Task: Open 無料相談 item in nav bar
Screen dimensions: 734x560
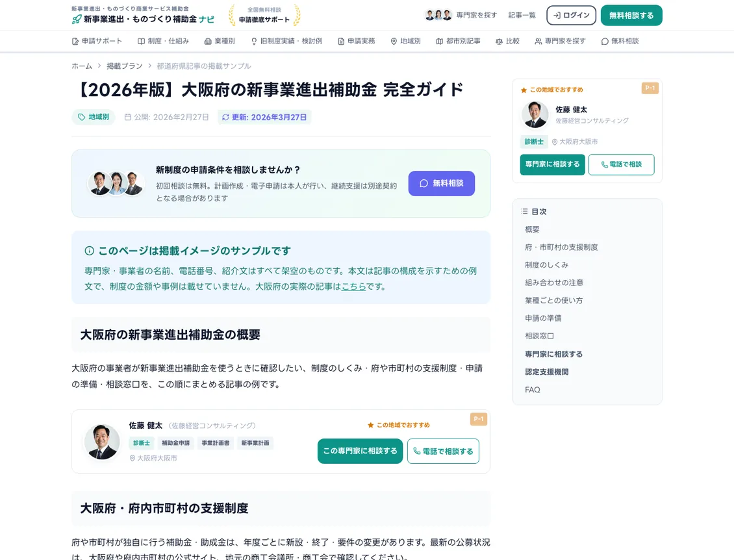Action: pyautogui.click(x=620, y=41)
